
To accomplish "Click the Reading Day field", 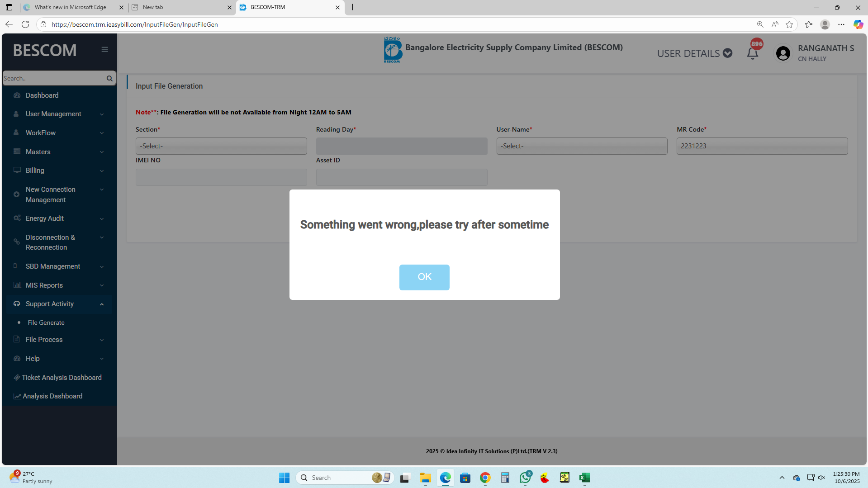I will (402, 146).
